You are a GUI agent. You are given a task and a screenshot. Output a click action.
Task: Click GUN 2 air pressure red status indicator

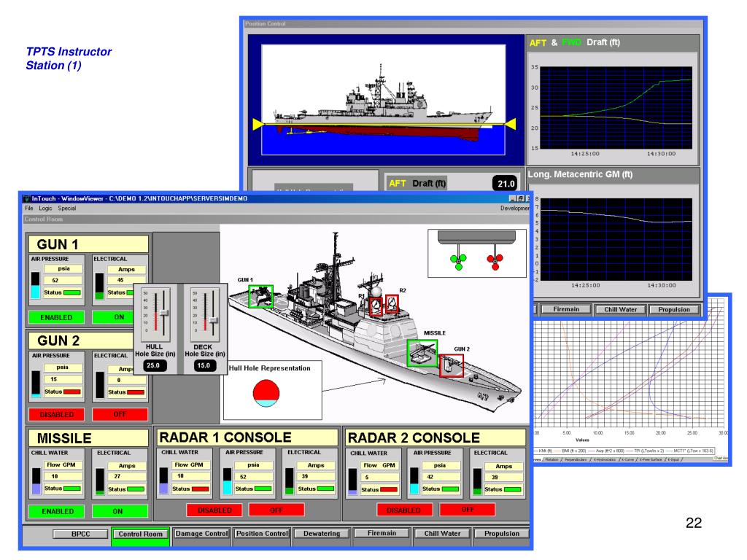[72, 392]
